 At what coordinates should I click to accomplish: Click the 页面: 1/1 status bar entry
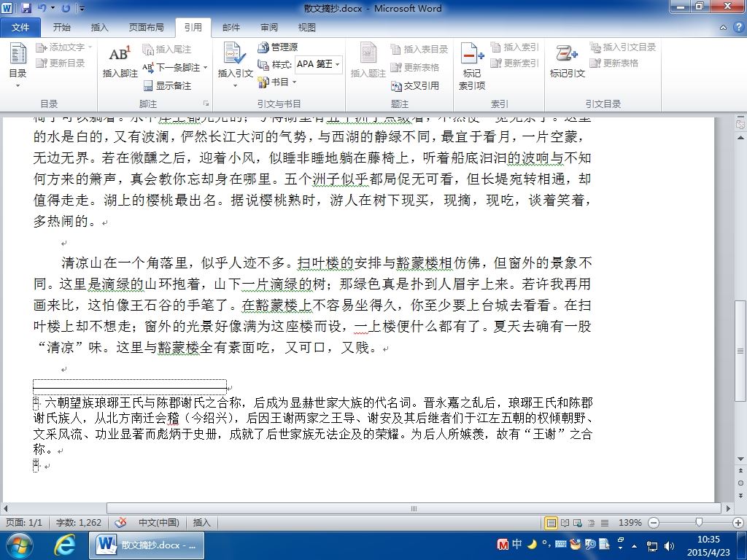[24, 522]
